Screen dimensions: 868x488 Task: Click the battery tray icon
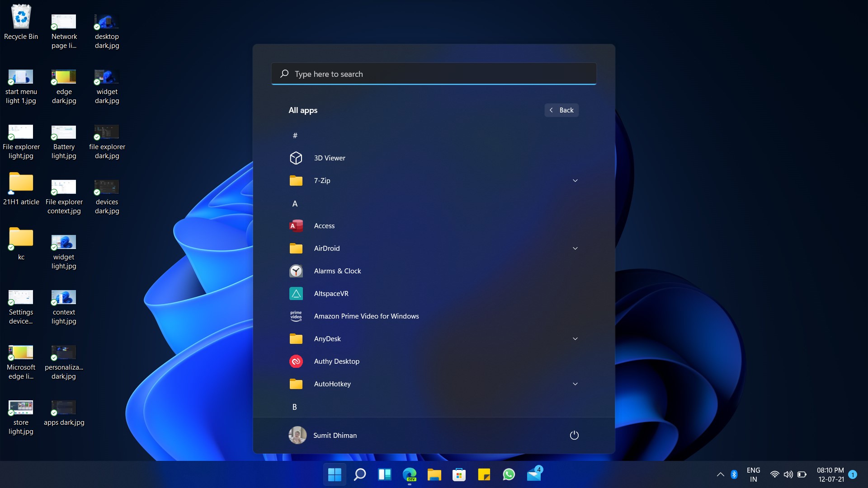[802, 474]
